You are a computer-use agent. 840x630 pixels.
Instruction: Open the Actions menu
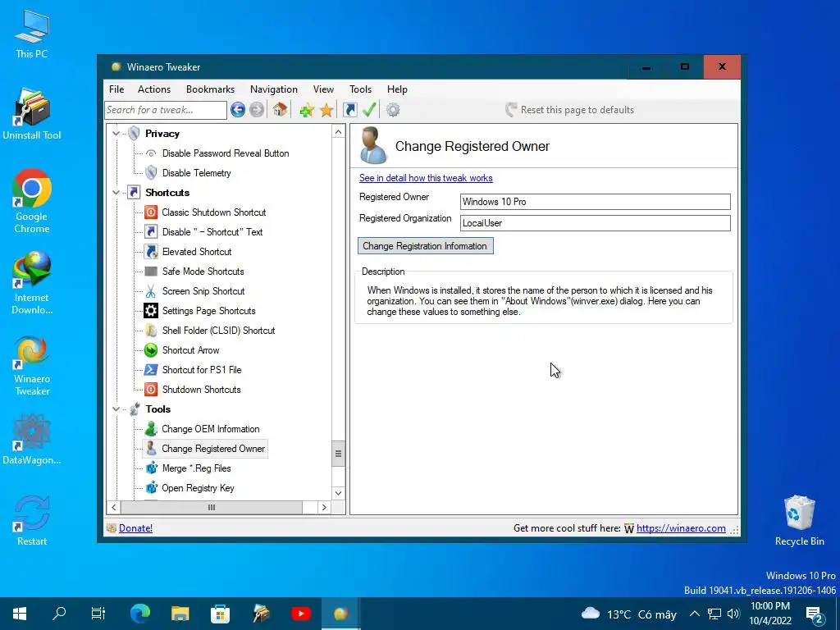coord(154,89)
